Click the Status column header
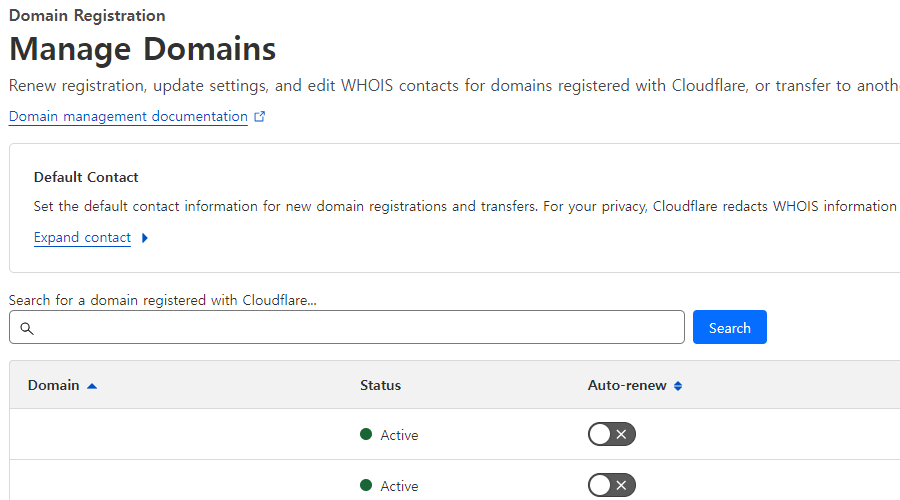This screenshot has width=900, height=500. coord(380,385)
